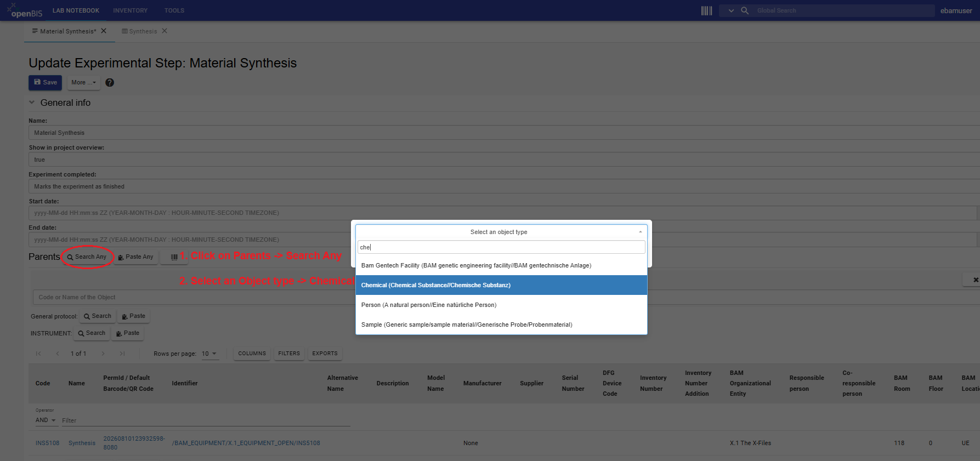Screen dimensions: 980x461
Task: Go to last page of table
Action: coord(122,354)
